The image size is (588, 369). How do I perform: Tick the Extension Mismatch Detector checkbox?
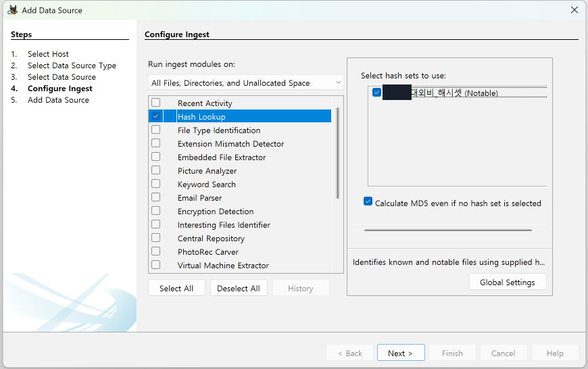click(155, 143)
